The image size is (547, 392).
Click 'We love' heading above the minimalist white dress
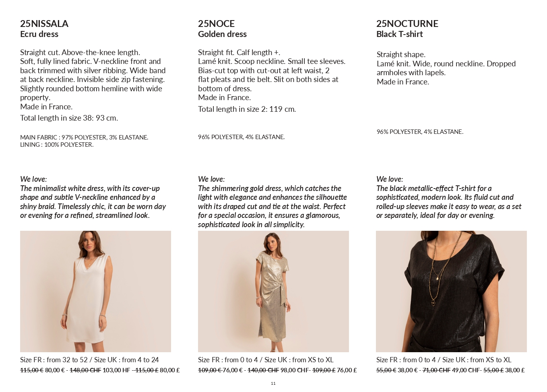33,179
